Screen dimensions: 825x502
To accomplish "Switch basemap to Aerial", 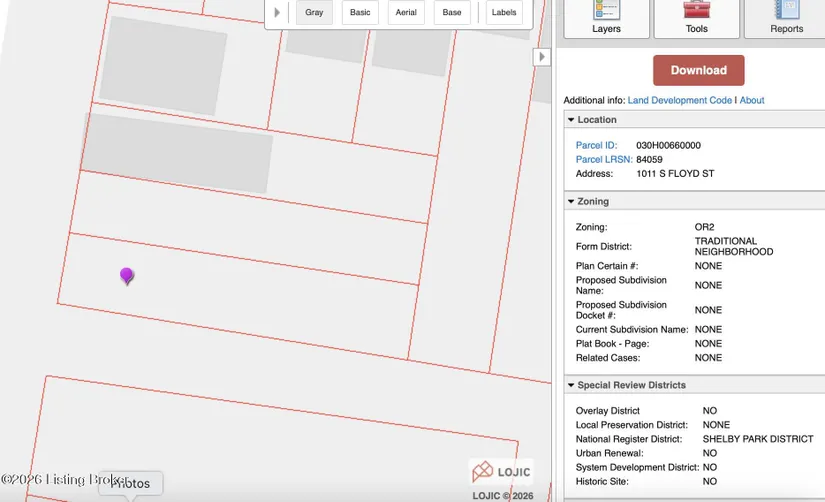I will pos(406,13).
